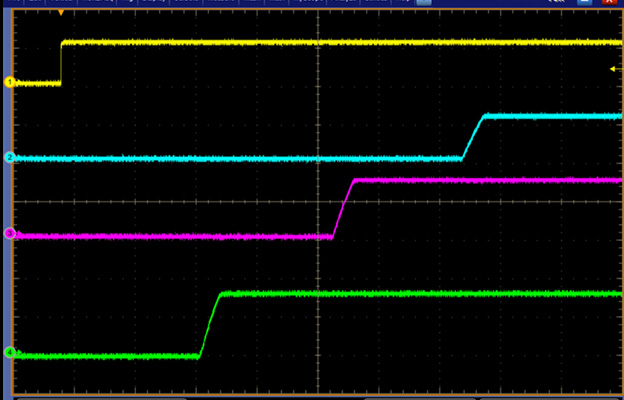Click the rising edge of the yellow waveform
Screen dimensions: 624x400
(62, 62)
